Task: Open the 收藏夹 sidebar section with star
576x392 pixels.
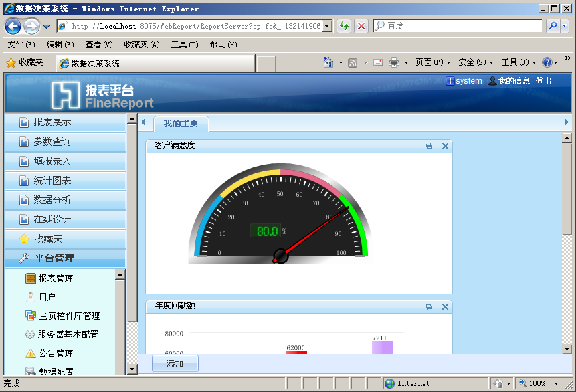Action: pyautogui.click(x=65, y=239)
